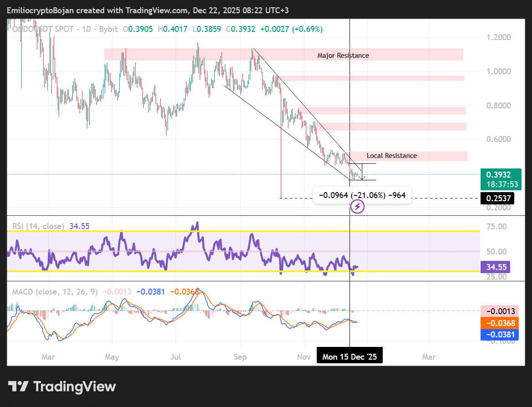Click the Sep label on time axis
532x407 pixels.
240,357
